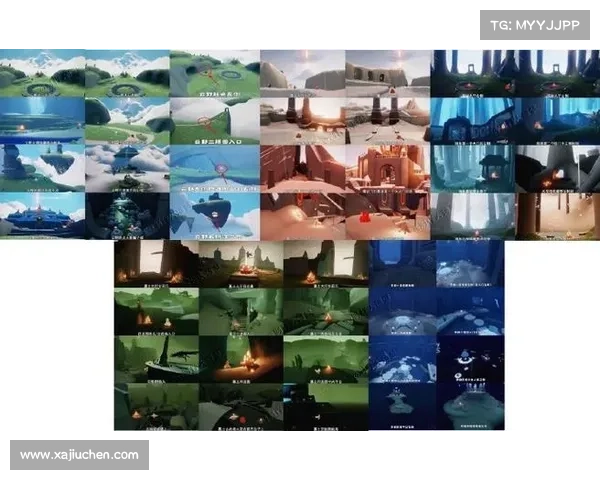Open the floating whale-shaped island thumbnail
Viewport: 600px width, 480px height.
coord(214,215)
